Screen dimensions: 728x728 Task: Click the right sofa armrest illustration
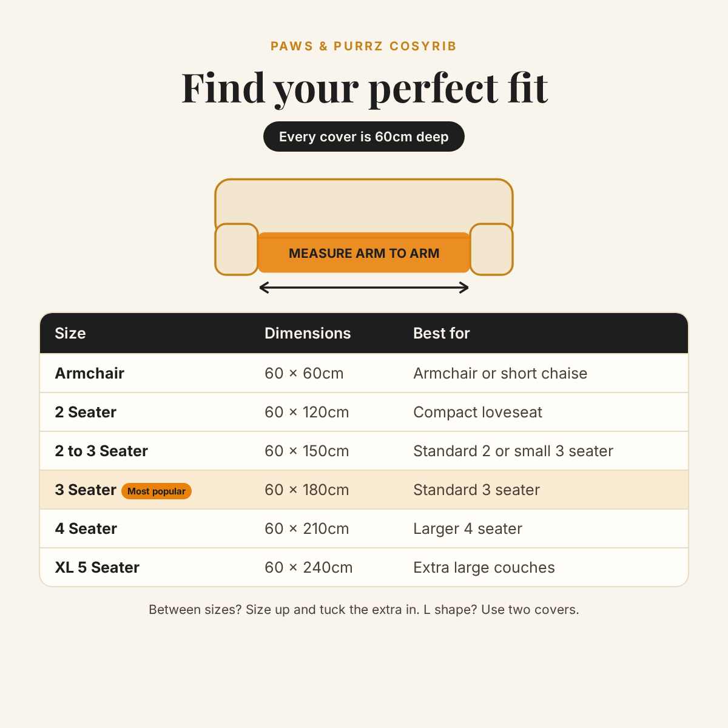(x=491, y=249)
